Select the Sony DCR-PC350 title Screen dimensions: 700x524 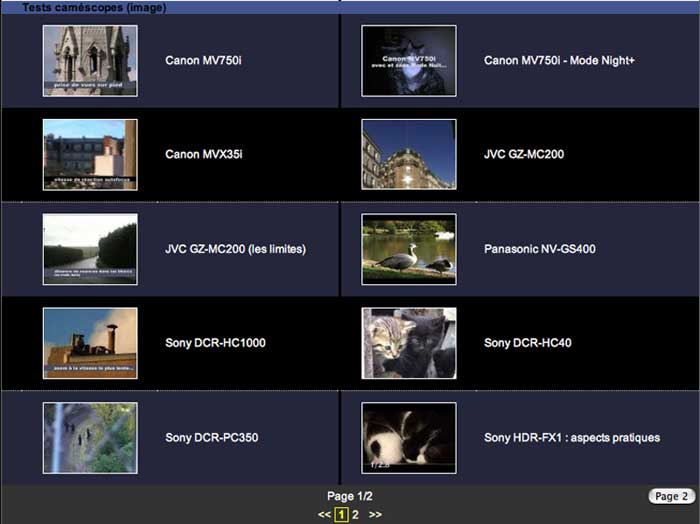pyautogui.click(x=212, y=437)
